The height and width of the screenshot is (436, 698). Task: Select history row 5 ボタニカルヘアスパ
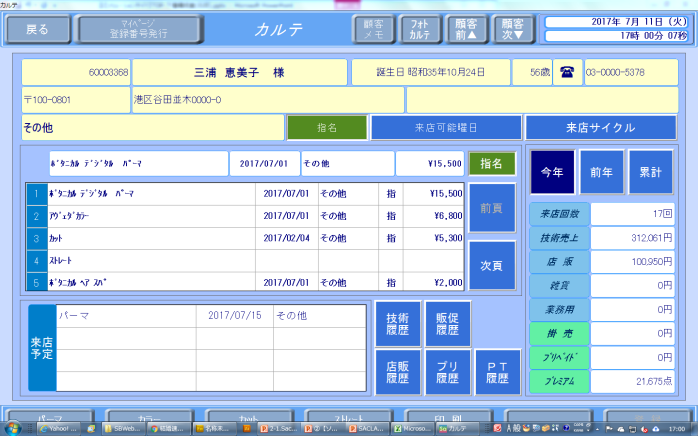point(245,282)
